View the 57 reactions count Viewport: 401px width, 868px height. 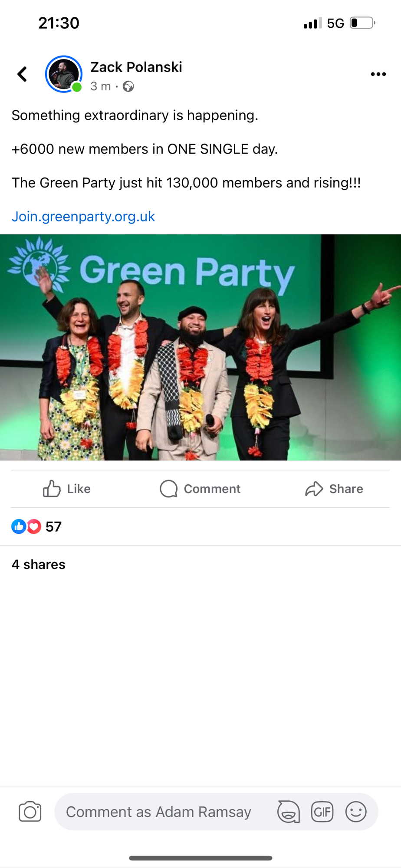[x=53, y=526]
